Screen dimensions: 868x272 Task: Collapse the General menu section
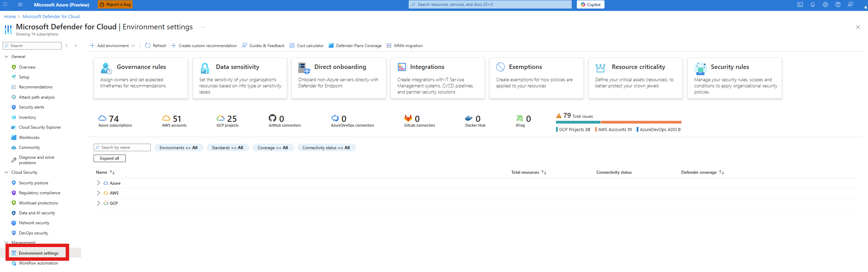coord(6,57)
